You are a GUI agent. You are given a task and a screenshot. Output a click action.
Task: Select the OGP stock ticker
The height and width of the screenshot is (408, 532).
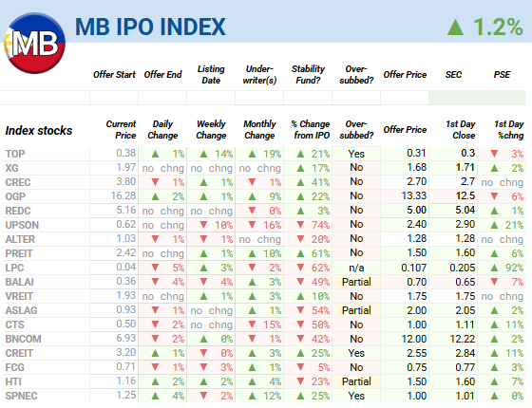[15, 196]
